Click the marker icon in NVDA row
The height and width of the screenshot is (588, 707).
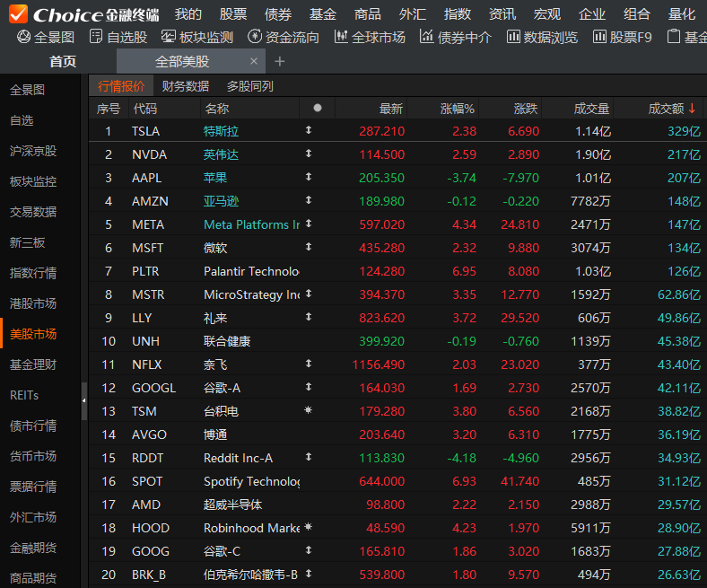click(309, 154)
